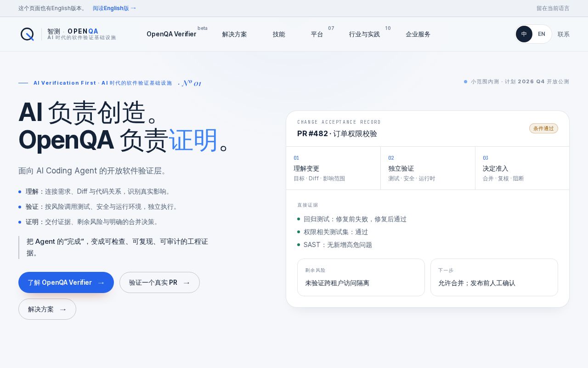Click 了解 OpenQA Verifier button

[66, 282]
